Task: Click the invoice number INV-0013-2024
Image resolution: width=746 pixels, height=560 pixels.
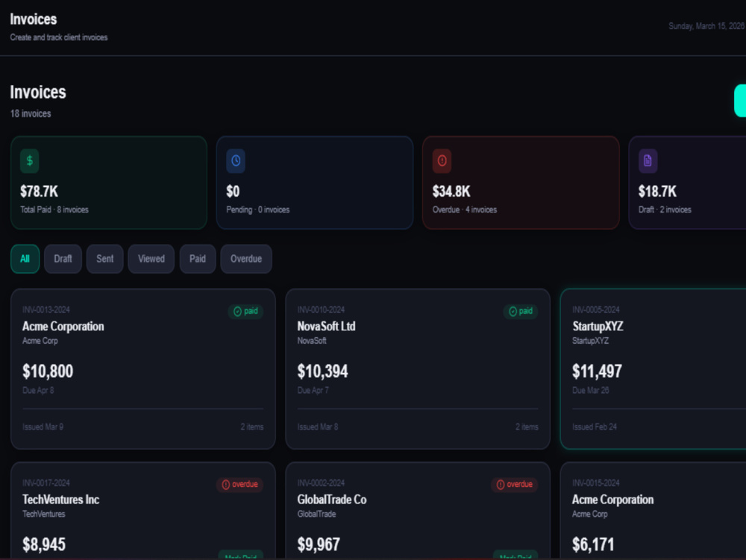Action: pyautogui.click(x=46, y=310)
